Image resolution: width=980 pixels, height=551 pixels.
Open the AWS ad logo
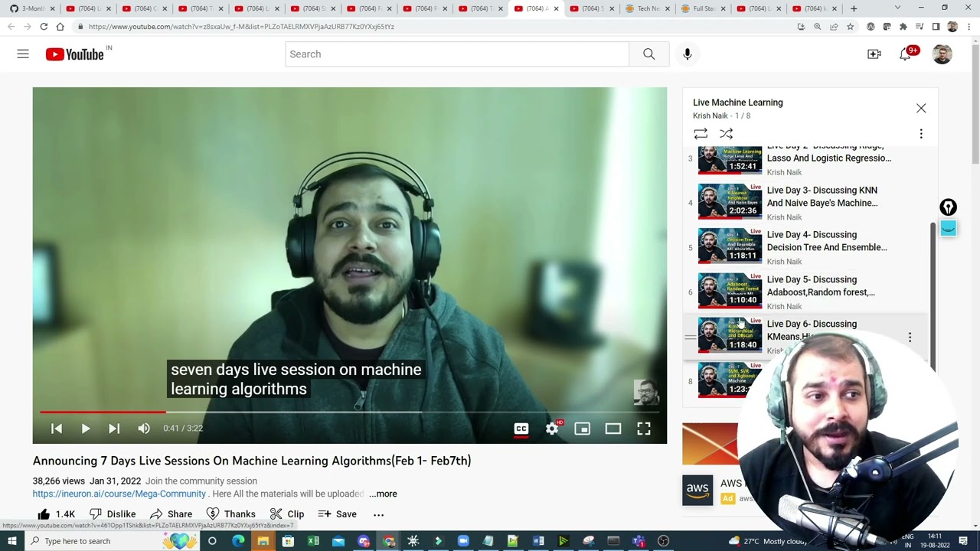[x=697, y=491]
